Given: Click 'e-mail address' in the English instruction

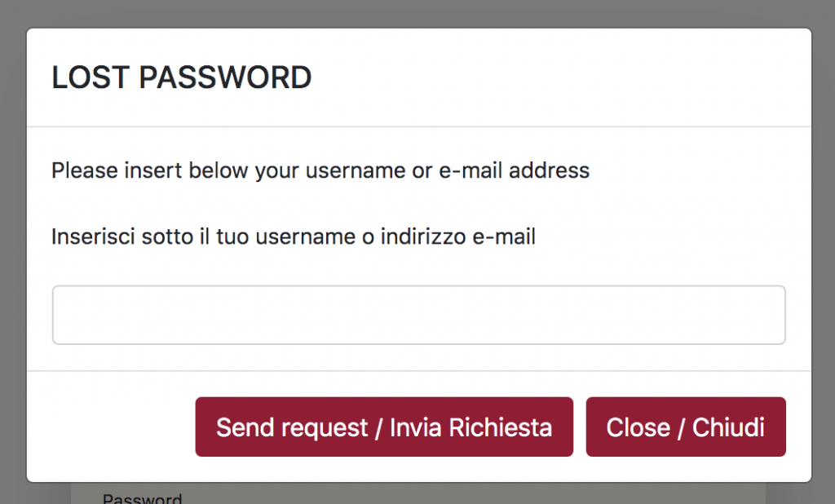Looking at the screenshot, I should pyautogui.click(x=514, y=171).
